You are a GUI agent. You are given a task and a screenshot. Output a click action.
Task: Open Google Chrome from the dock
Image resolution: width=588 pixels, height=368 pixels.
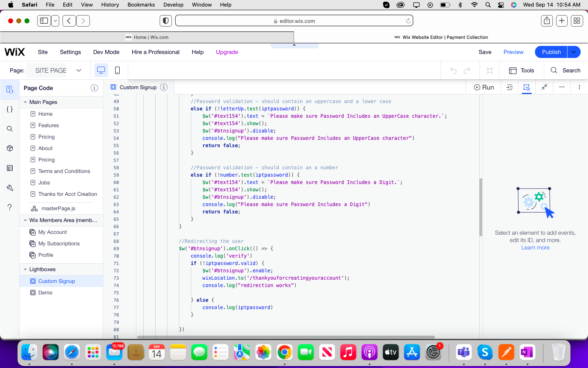coord(284,352)
